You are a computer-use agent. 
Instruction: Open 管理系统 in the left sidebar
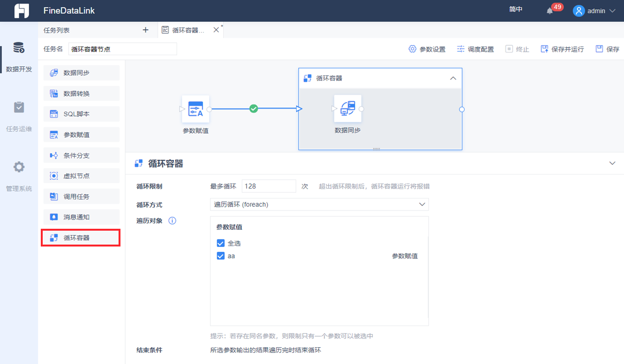(19, 177)
